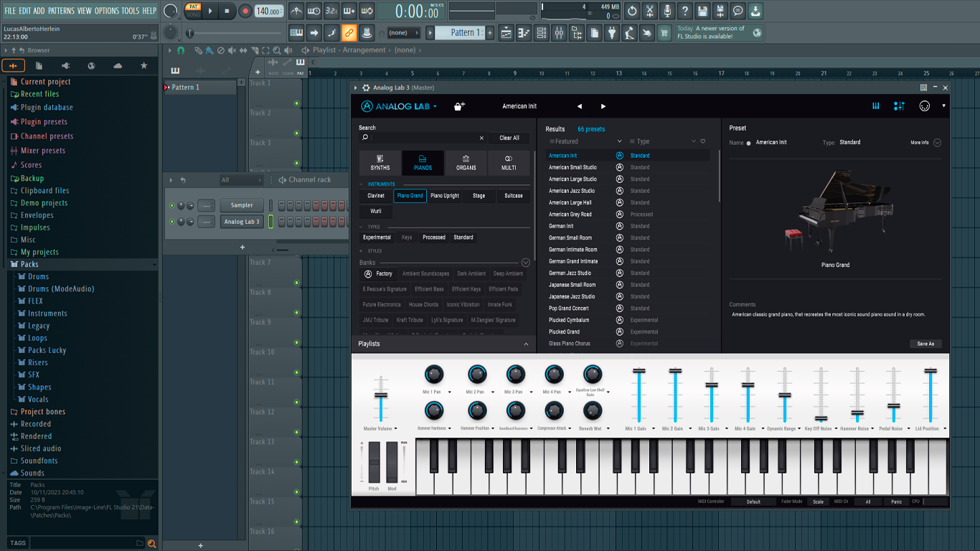This screenshot has width=980, height=551.
Task: Mute the Sampler channel green LED
Action: (171, 206)
